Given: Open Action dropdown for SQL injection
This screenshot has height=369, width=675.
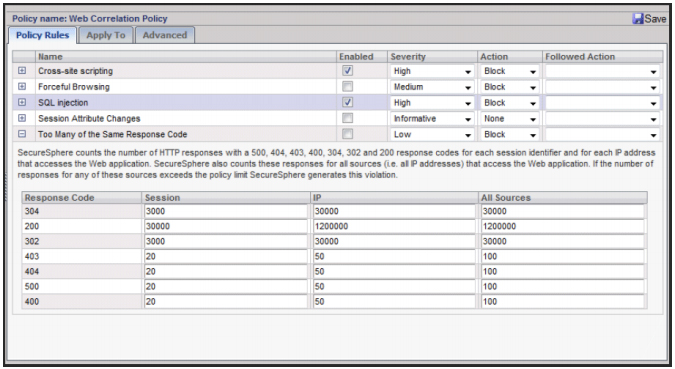Looking at the screenshot, I should [x=509, y=103].
